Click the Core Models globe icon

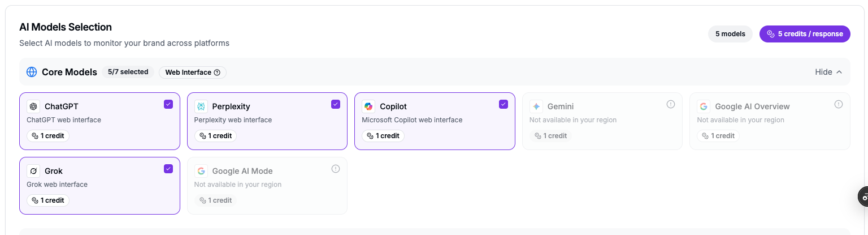tap(32, 72)
